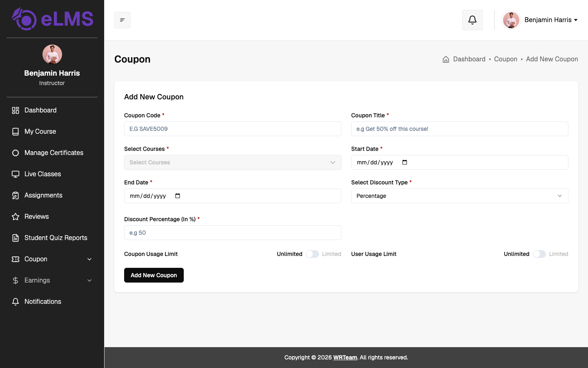Expand the Earnings submenu chevron
The height and width of the screenshot is (368, 588).
point(89,280)
